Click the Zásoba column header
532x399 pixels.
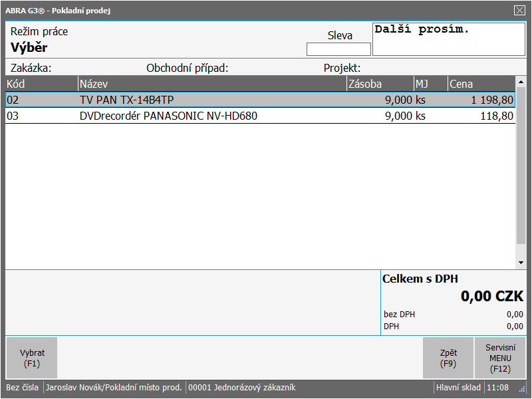pos(379,84)
